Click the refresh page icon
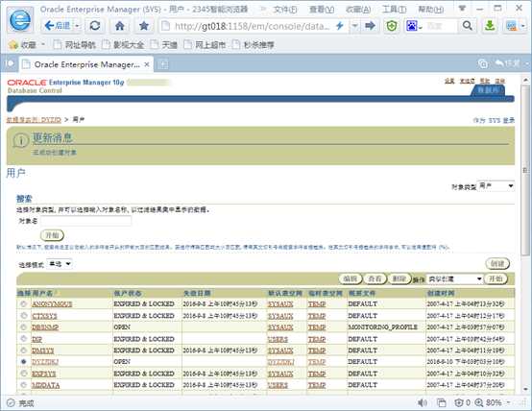Viewport: 532px width, 411px height. 95,26
